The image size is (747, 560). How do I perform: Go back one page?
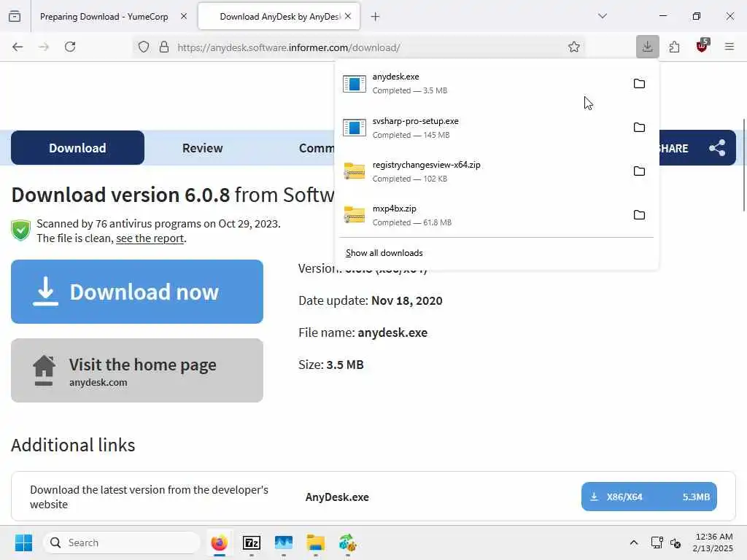click(18, 47)
